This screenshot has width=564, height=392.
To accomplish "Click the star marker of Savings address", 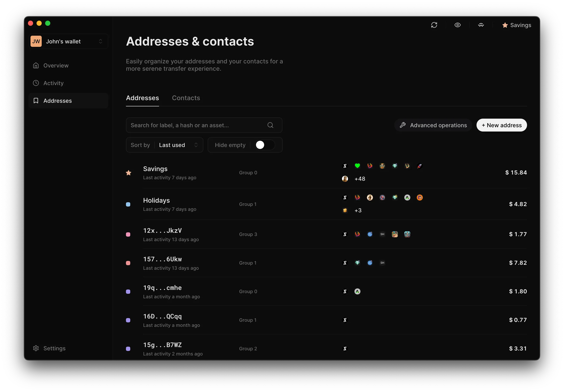I will 129,173.
